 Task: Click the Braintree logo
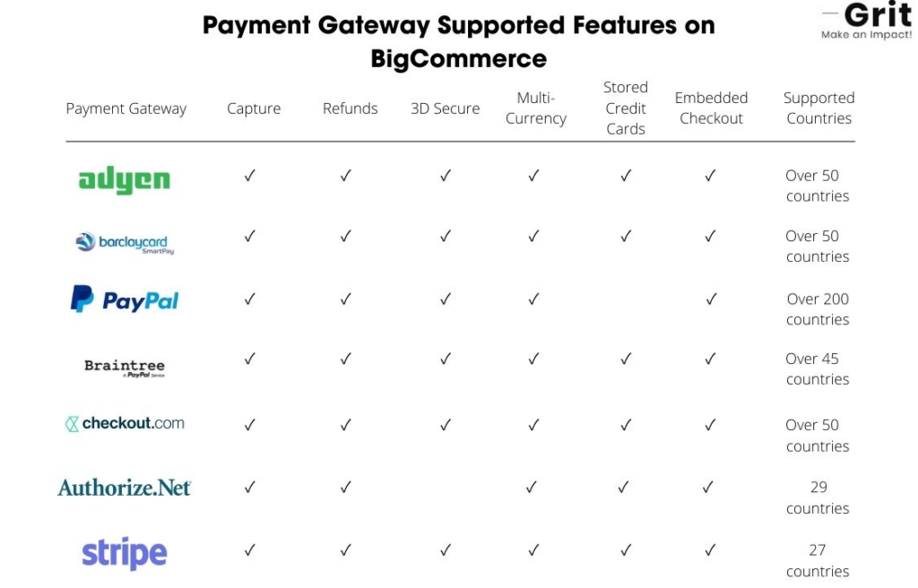[x=125, y=367]
